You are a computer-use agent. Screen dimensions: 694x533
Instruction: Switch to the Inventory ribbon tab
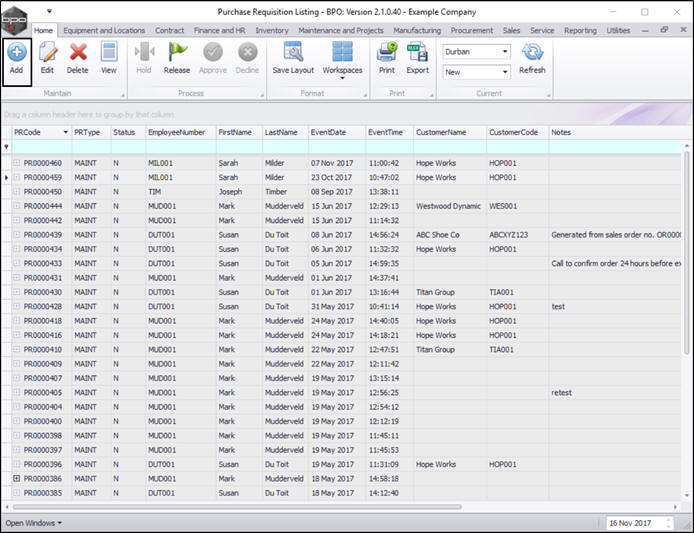pos(271,31)
